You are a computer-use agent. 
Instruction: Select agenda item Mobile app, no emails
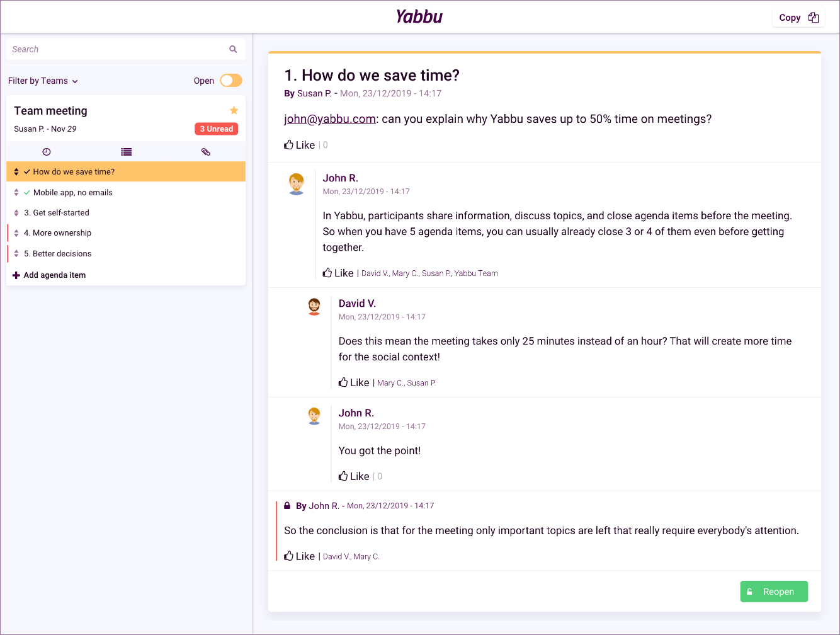tap(126, 193)
